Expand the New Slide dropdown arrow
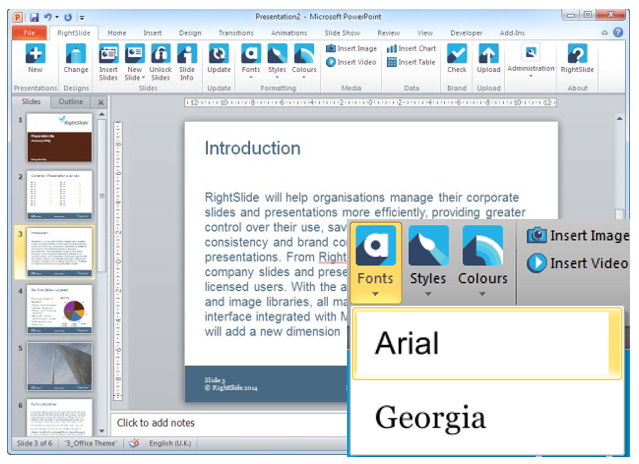 coord(143,77)
